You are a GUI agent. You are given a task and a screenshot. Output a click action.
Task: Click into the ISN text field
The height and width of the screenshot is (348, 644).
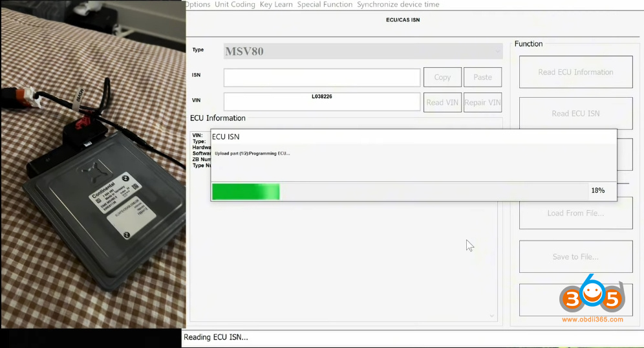pos(321,78)
